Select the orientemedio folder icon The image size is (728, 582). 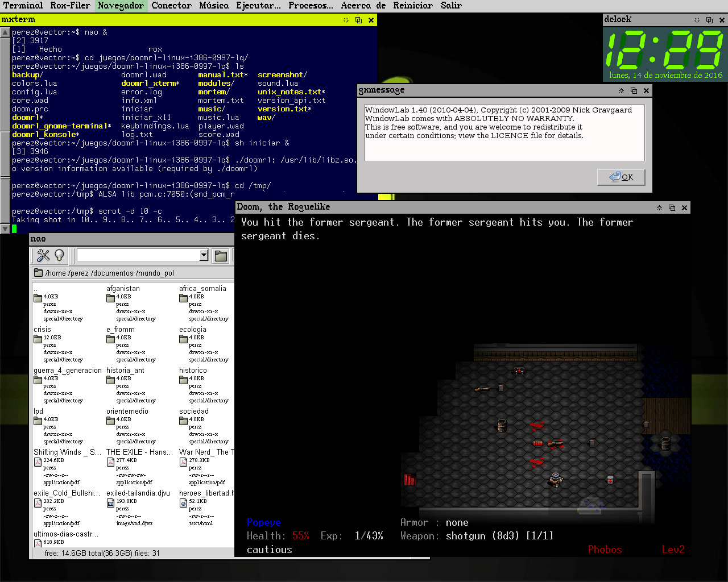pyautogui.click(x=110, y=421)
